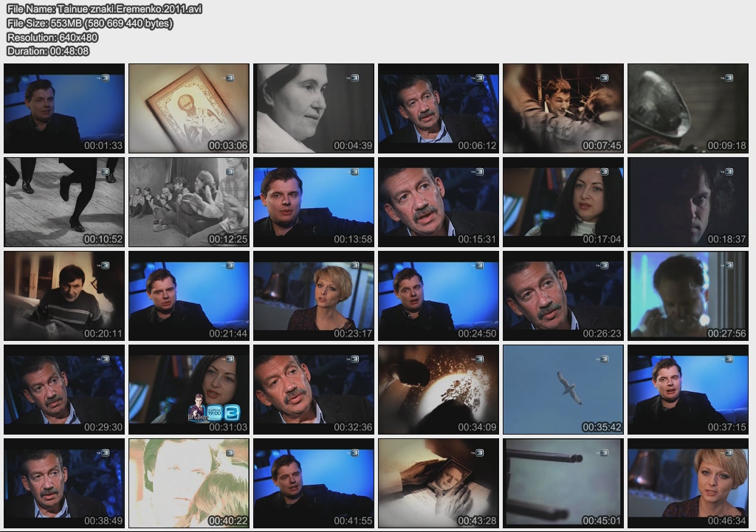
Task: Choose the knight helmet frame at 00:09:18
Action: coord(688,108)
